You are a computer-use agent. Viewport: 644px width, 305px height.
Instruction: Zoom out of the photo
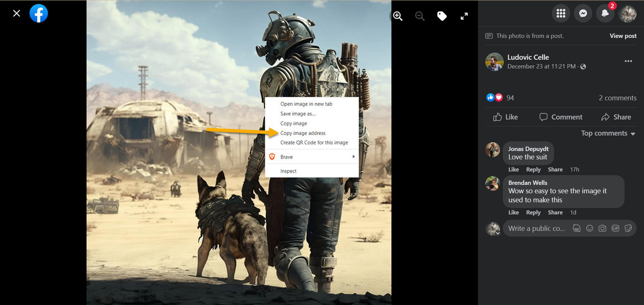coord(420,16)
